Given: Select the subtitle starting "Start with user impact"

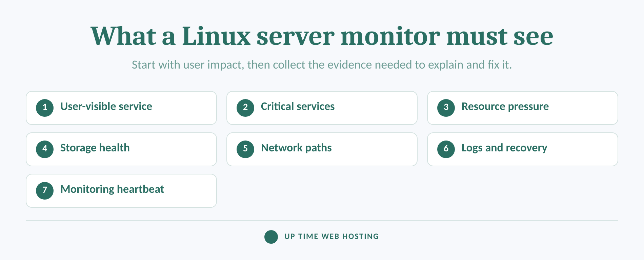Looking at the screenshot, I should point(322,64).
